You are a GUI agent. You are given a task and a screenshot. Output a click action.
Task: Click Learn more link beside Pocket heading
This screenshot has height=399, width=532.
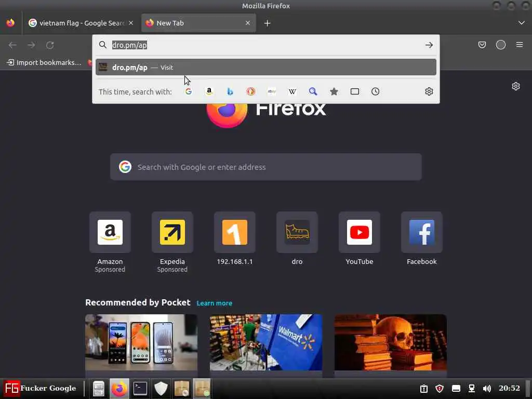tap(215, 303)
